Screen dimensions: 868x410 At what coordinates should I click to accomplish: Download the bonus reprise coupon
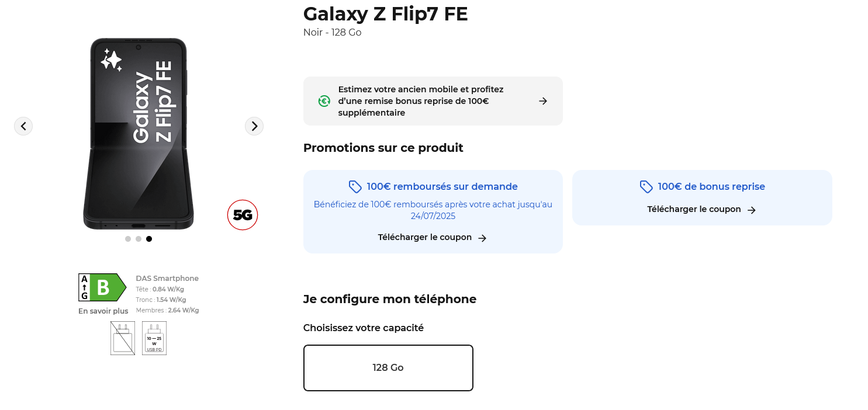[694, 209]
